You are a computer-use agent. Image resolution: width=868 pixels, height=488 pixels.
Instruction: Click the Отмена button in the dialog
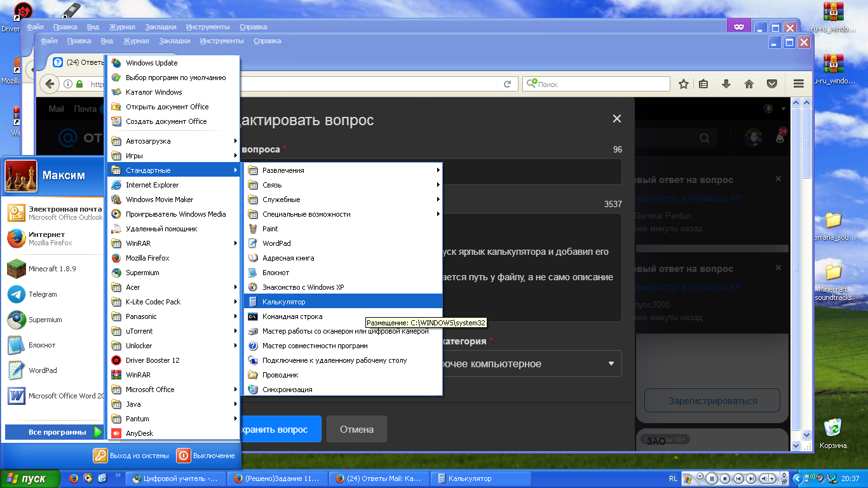[356, 430]
